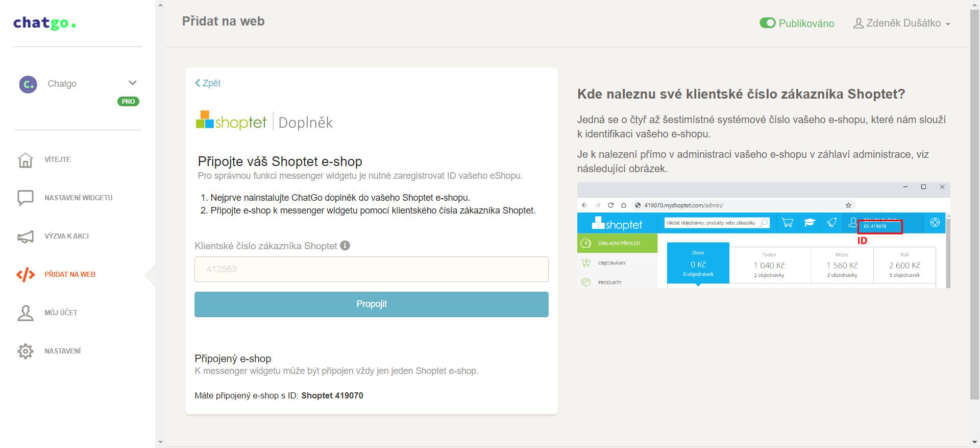Open the Nastavení menu item
The image size is (980, 448).
[x=63, y=351]
